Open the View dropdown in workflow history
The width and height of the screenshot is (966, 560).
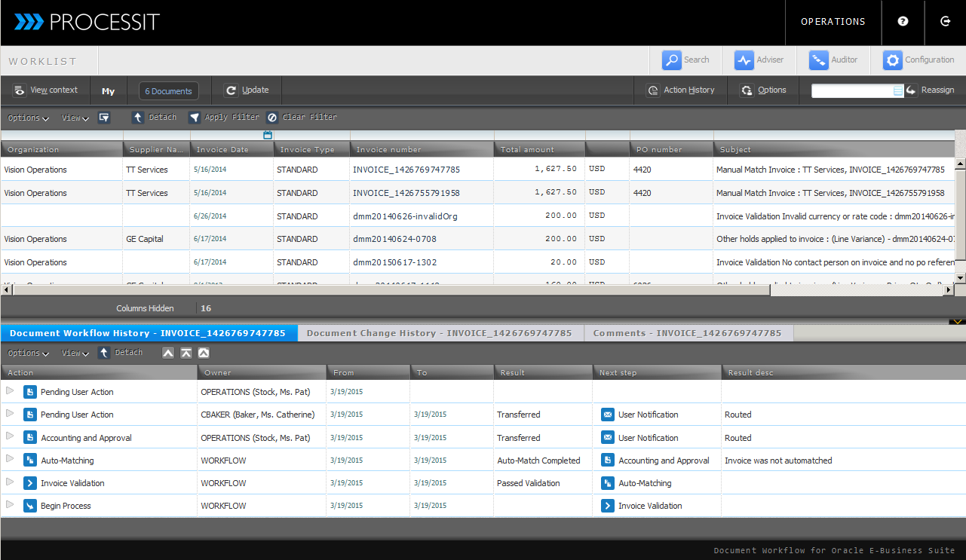point(75,353)
